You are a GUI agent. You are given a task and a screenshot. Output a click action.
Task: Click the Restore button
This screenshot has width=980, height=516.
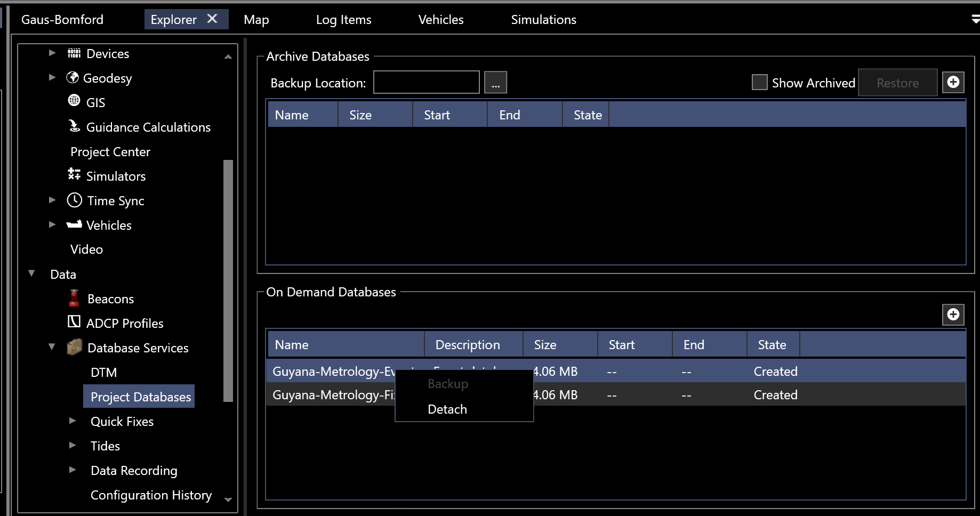click(897, 82)
